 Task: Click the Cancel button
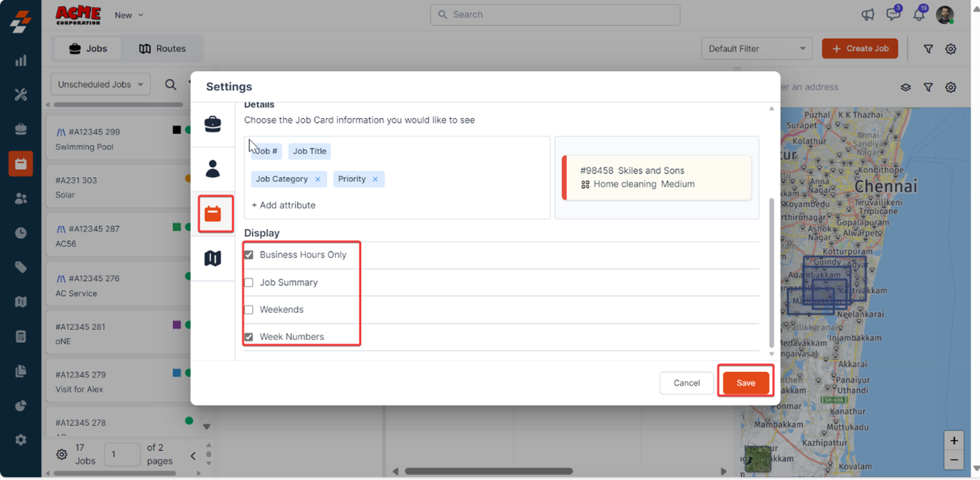[686, 383]
